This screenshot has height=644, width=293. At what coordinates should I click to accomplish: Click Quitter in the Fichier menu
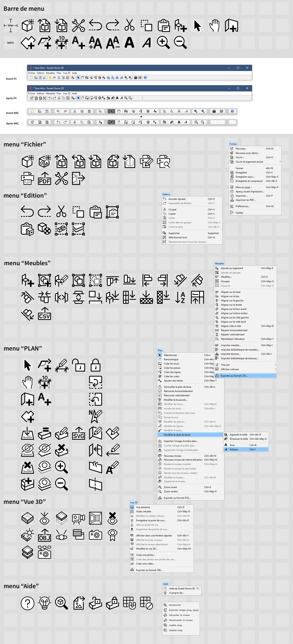click(239, 213)
